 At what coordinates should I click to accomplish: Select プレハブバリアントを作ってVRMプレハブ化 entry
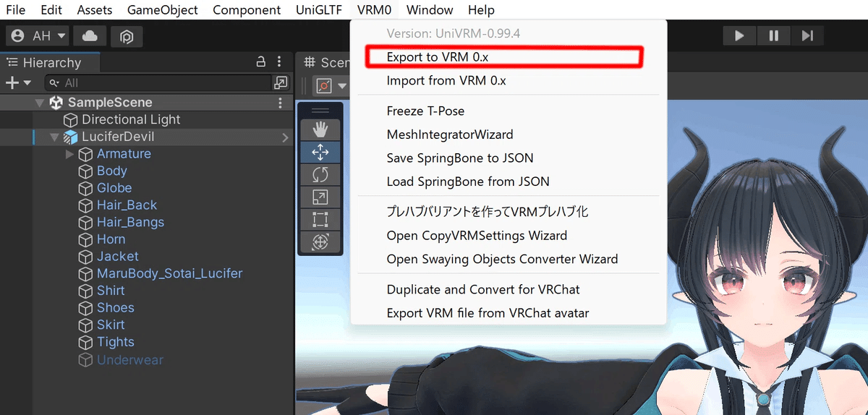pos(488,212)
